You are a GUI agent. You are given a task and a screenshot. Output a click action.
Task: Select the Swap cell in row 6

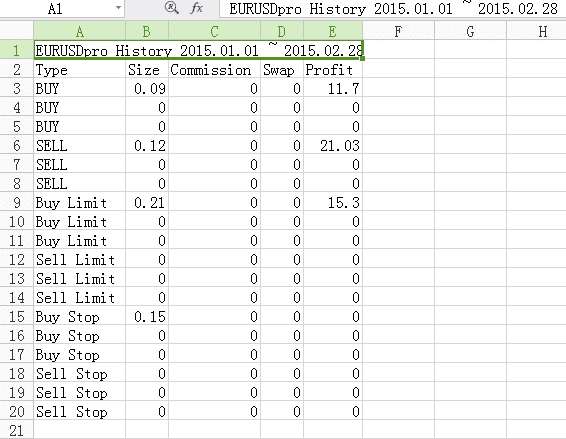282,145
